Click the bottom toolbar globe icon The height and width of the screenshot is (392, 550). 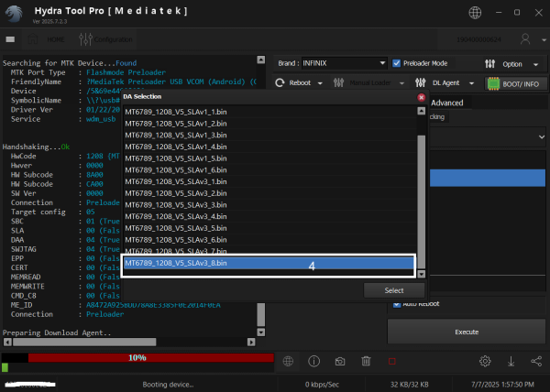[288, 361]
